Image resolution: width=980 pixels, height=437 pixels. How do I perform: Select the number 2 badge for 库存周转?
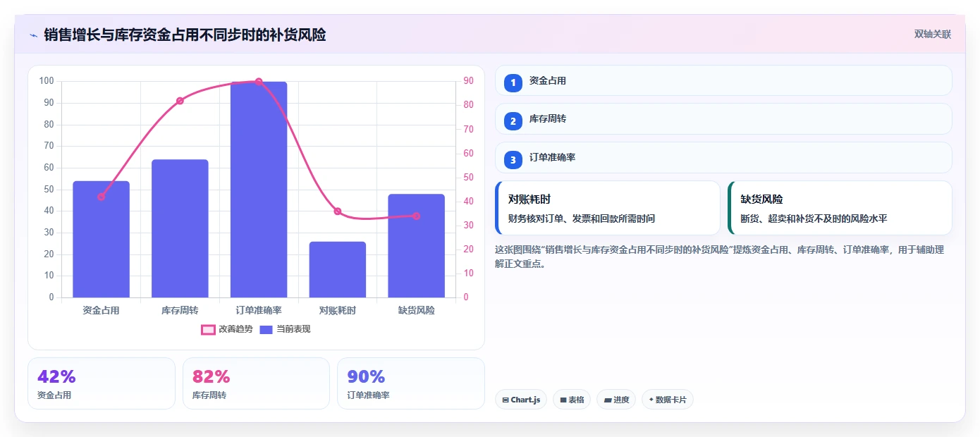(513, 121)
